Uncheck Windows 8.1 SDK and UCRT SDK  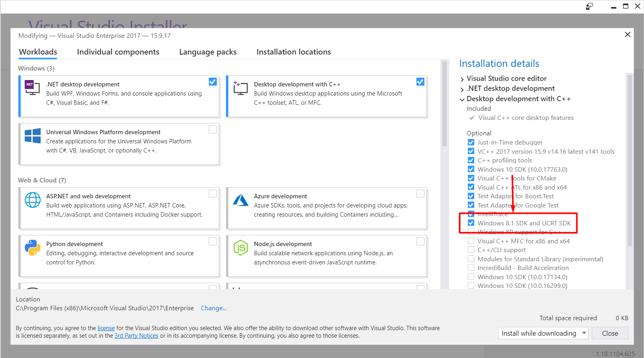click(471, 223)
